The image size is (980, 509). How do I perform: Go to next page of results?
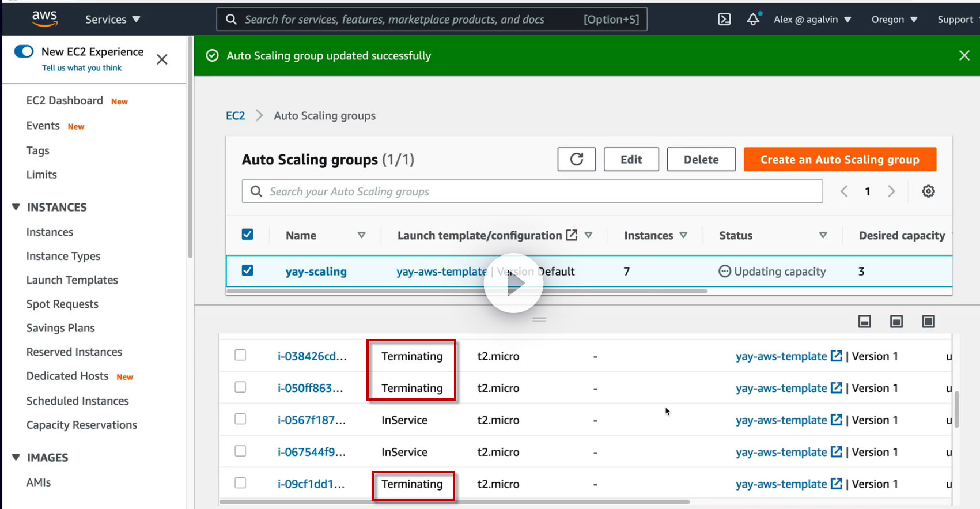891,191
